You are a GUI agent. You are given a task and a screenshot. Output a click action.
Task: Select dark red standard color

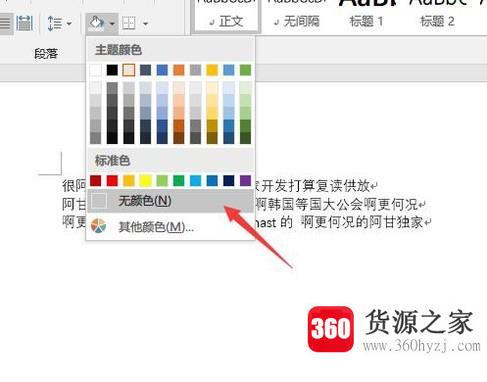pos(96,181)
